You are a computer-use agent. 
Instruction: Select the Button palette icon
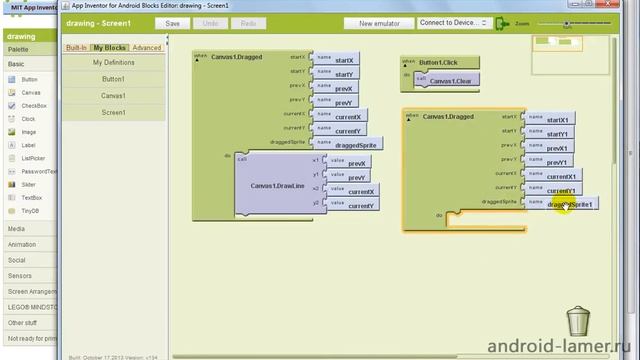[x=12, y=80]
